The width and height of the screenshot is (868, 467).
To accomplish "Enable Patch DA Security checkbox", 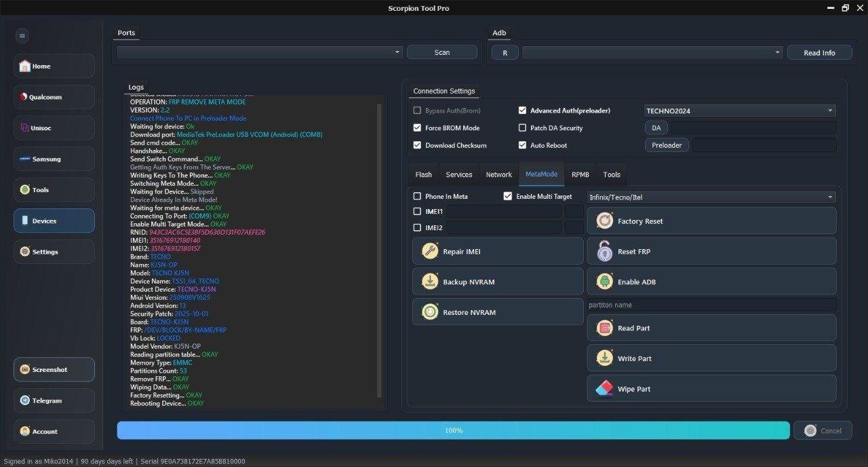I will click(x=522, y=128).
